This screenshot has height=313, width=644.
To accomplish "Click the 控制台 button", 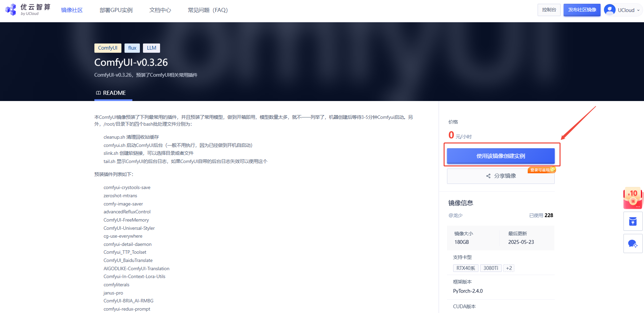I will click(x=549, y=10).
